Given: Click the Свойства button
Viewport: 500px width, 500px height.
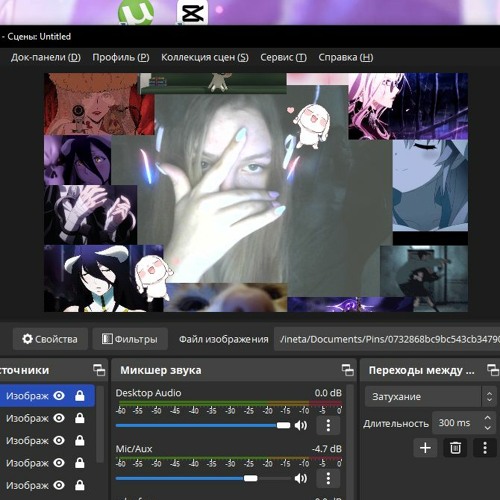Looking at the screenshot, I should pyautogui.click(x=50, y=339).
